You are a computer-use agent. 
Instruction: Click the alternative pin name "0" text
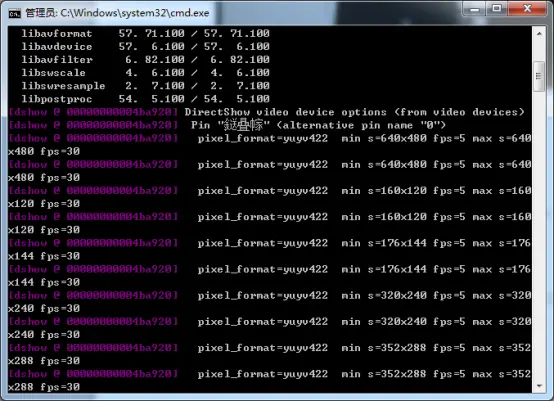[x=361, y=125]
